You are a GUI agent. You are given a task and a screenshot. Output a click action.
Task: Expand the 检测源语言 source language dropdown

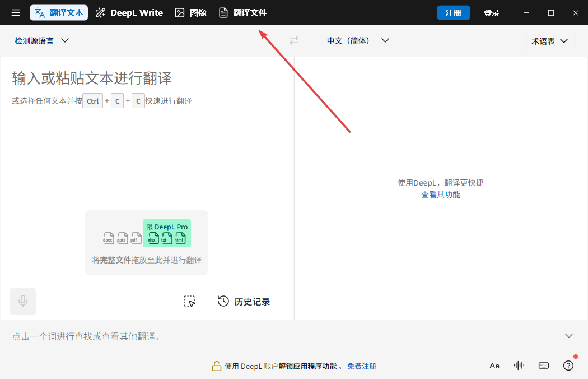pos(40,40)
